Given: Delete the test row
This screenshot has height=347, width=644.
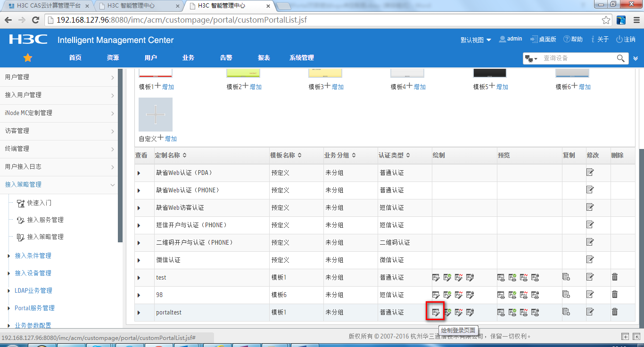Looking at the screenshot, I should coord(615,277).
